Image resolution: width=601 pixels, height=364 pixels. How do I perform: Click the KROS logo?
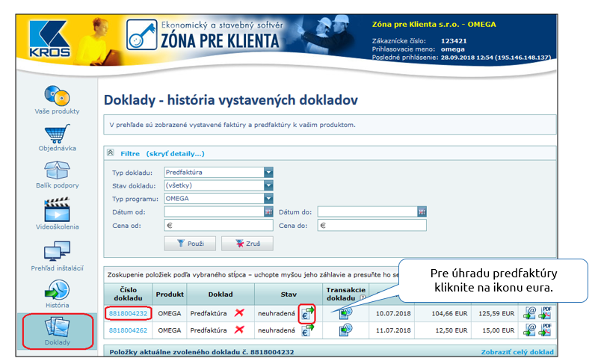pyautogui.click(x=49, y=39)
